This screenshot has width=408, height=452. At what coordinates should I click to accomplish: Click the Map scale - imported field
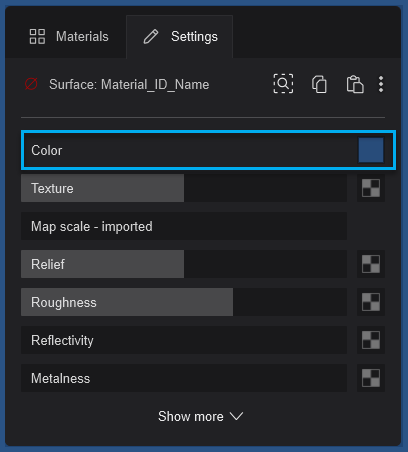point(184,226)
